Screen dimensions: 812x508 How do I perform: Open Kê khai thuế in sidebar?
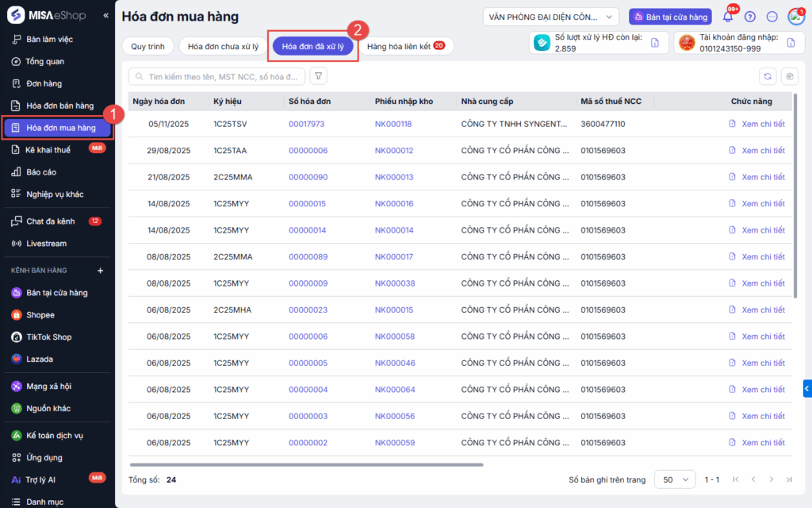[x=48, y=150]
